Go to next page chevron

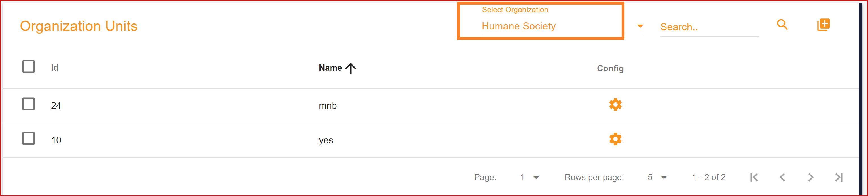pos(811,177)
